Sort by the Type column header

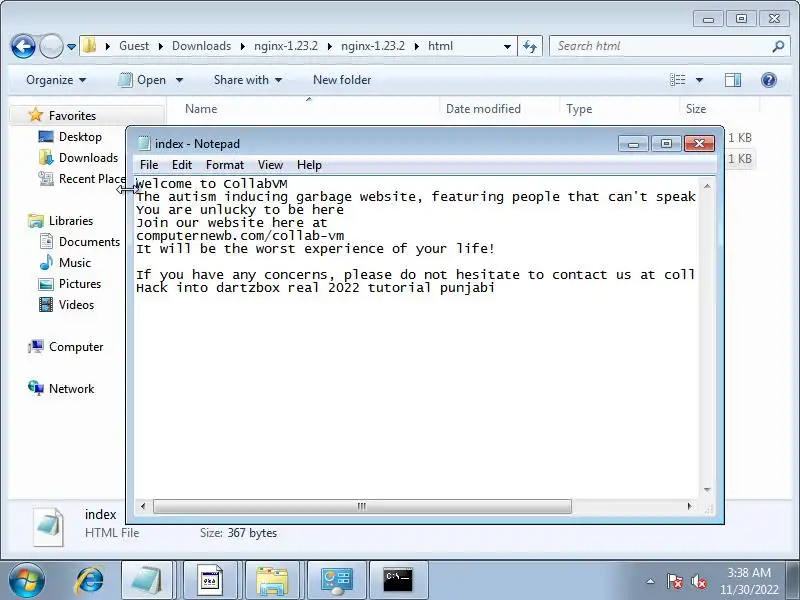(x=579, y=109)
